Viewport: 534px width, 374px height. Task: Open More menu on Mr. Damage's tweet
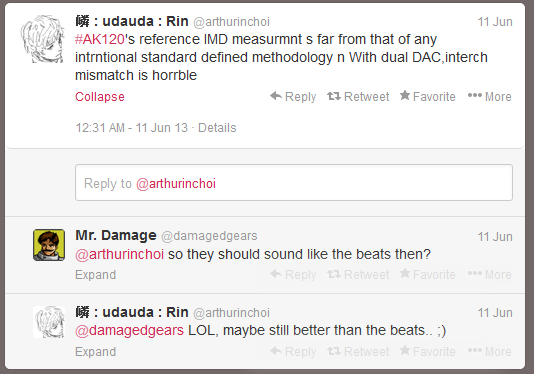489,275
